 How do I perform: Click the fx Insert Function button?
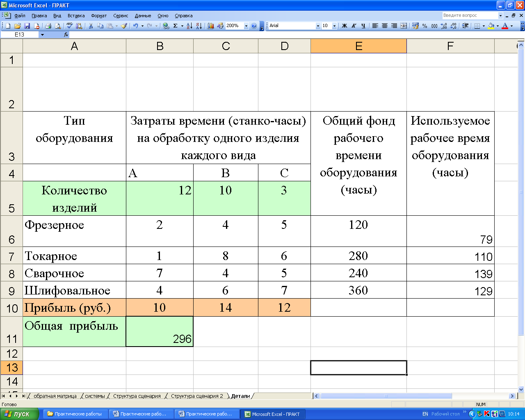(x=66, y=35)
